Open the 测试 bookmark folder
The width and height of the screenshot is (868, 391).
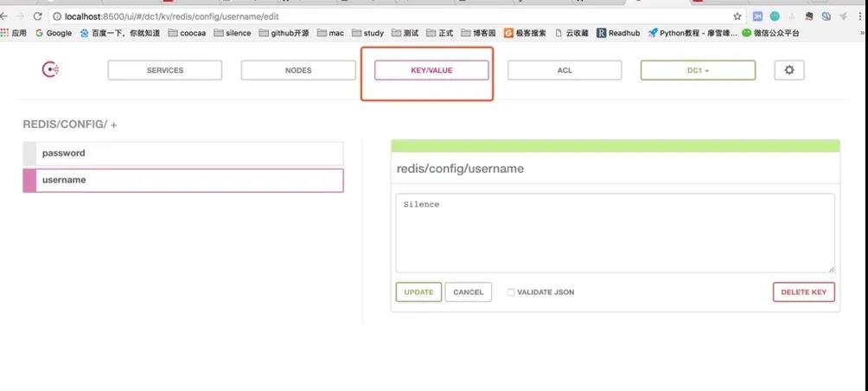tap(405, 33)
